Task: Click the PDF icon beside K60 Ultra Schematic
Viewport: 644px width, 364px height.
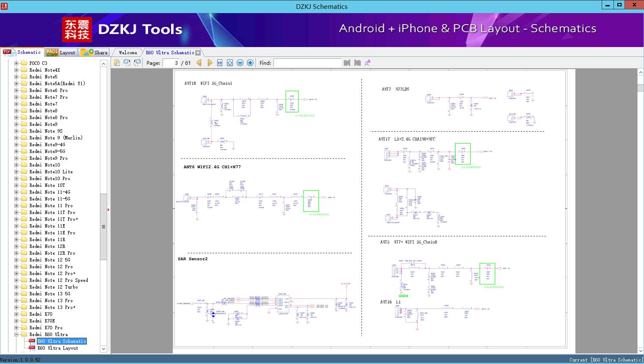Action: (x=32, y=341)
